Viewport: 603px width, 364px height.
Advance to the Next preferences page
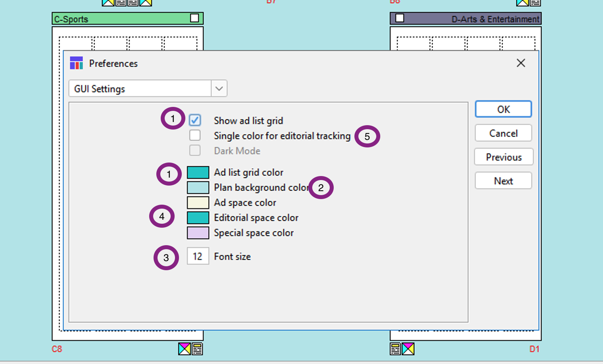tap(503, 181)
